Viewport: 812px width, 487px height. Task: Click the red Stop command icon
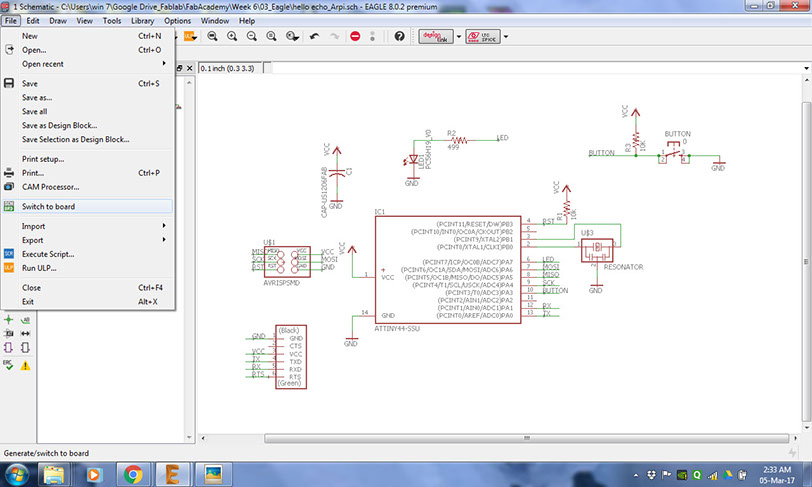pyautogui.click(x=355, y=36)
